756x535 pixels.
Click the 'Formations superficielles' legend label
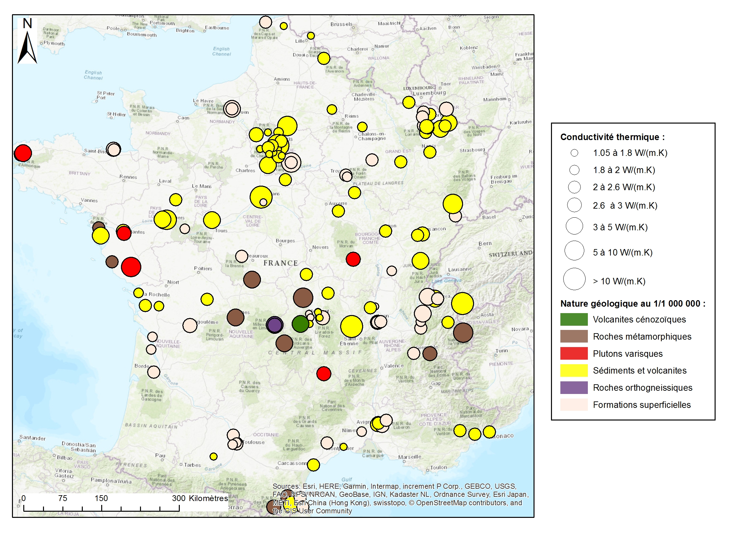click(642, 405)
